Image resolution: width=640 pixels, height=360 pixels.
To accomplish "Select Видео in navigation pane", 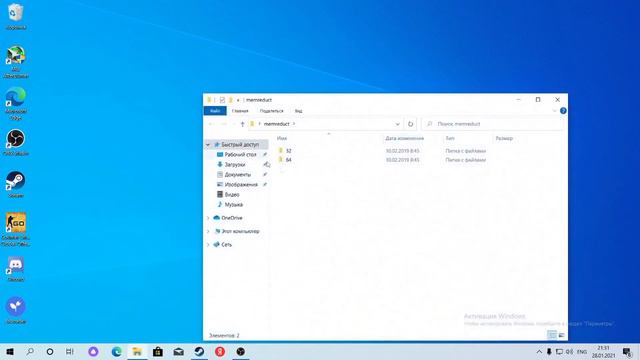I will point(232,195).
